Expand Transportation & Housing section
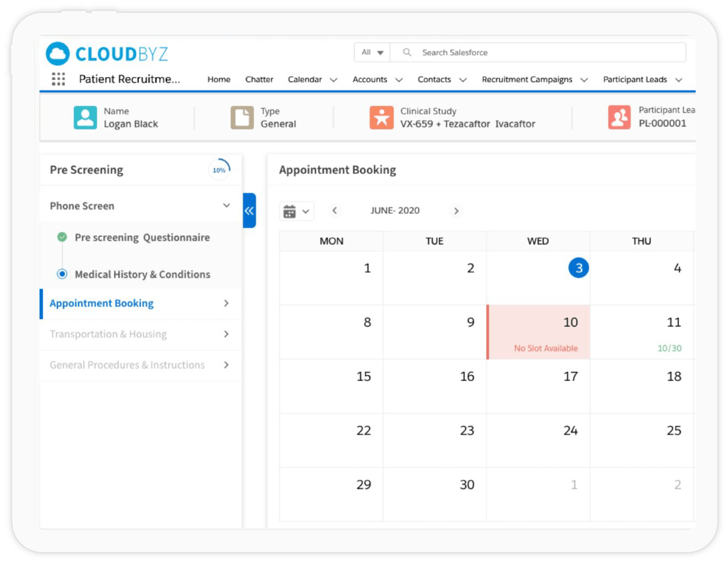 point(226,334)
